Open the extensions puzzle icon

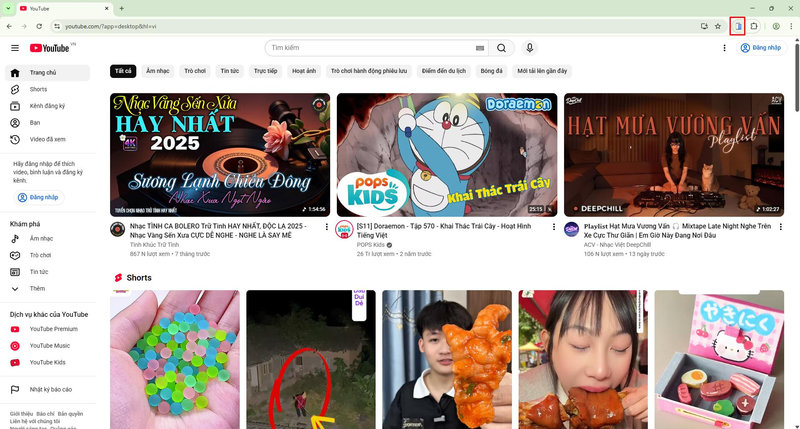pyautogui.click(x=754, y=26)
